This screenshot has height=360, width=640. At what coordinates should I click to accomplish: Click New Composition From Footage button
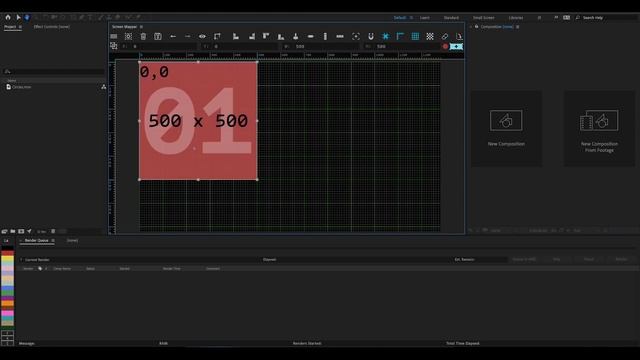click(599, 128)
